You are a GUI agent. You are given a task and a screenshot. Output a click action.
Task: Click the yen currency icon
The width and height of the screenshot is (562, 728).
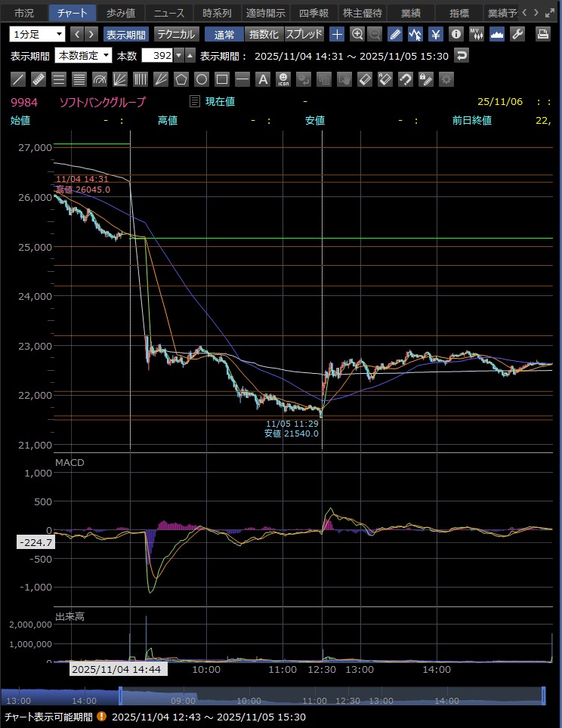(x=436, y=34)
